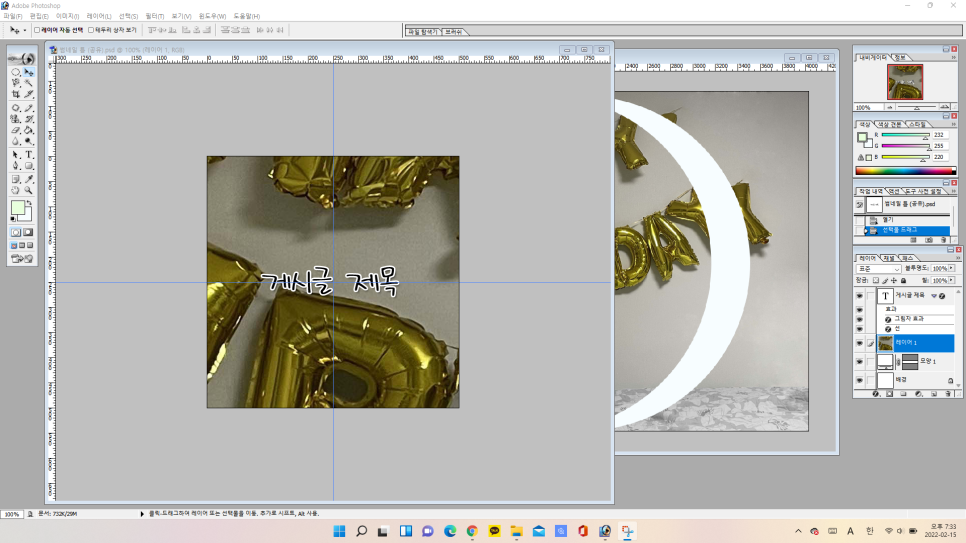Select the Type tool
966x543 pixels.
click(28, 155)
